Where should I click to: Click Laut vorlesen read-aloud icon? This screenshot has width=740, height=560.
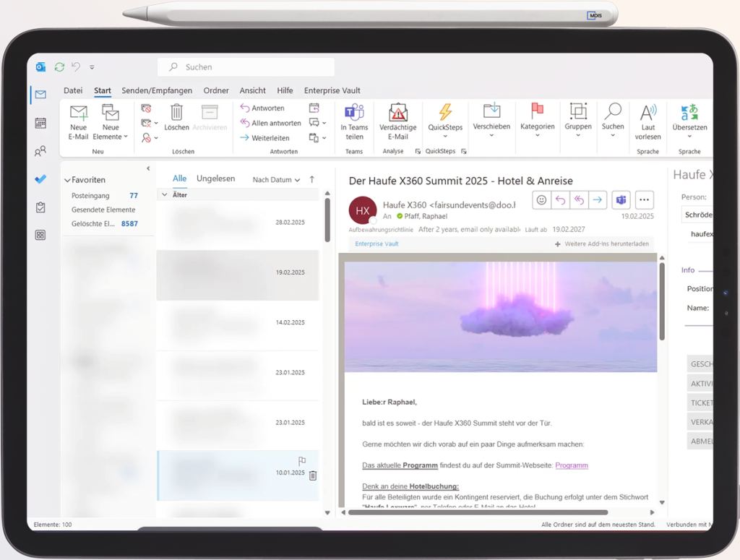648,113
